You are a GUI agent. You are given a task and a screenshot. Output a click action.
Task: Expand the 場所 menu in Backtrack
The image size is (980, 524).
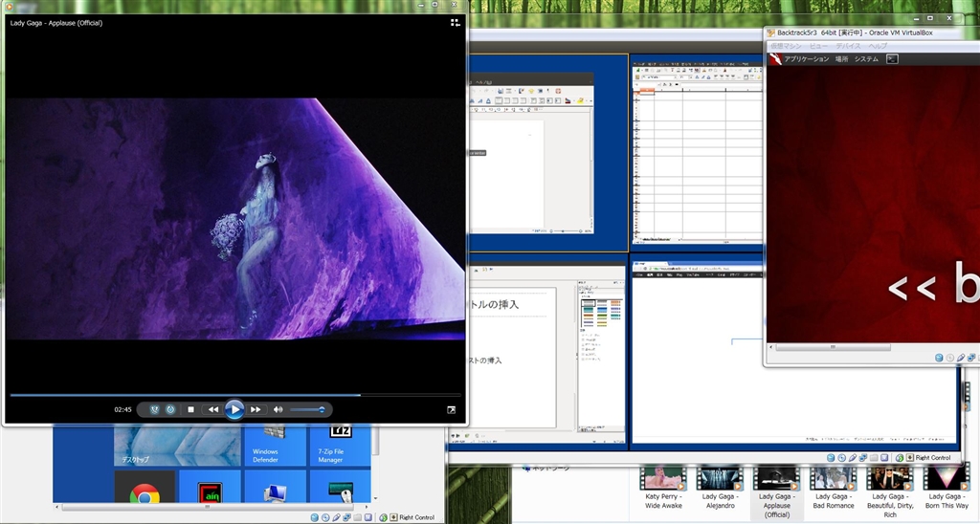841,58
